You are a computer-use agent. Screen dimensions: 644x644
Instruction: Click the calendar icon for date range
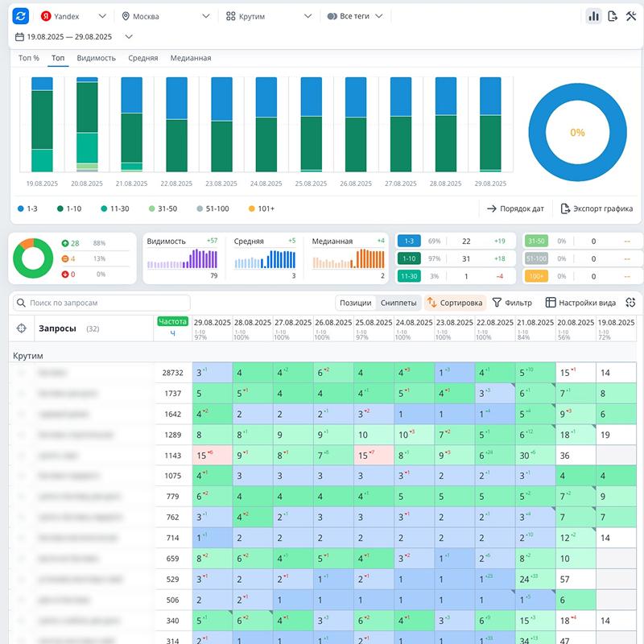click(19, 36)
